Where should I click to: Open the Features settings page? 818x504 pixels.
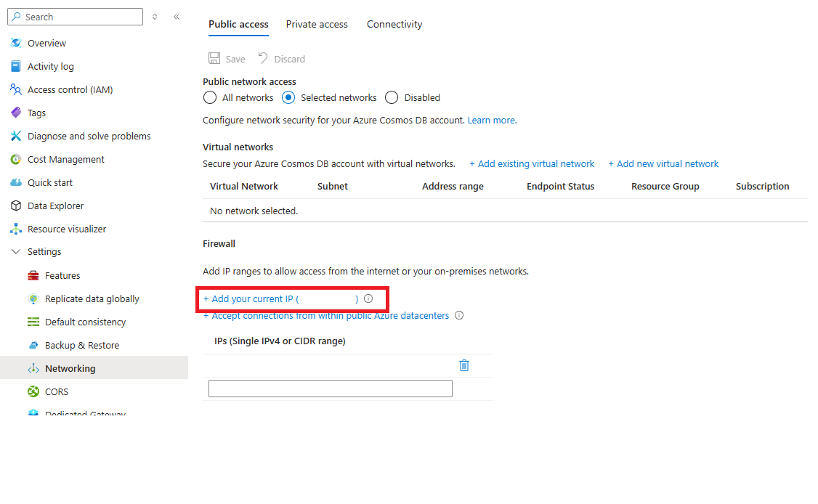pyautogui.click(x=62, y=275)
